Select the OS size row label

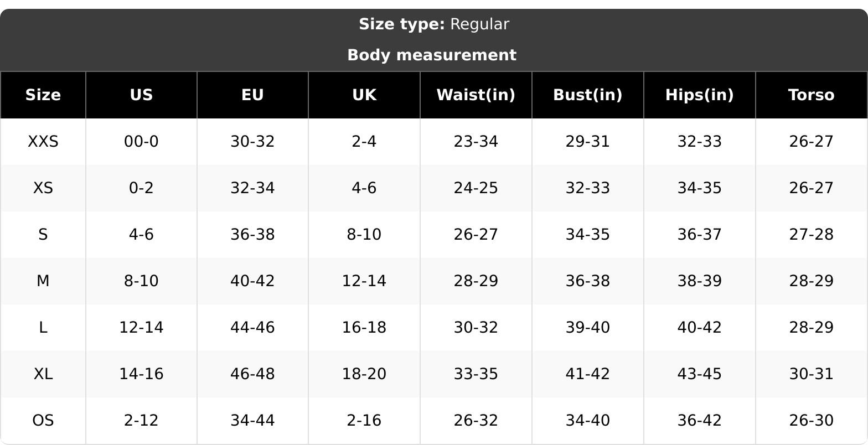point(43,421)
